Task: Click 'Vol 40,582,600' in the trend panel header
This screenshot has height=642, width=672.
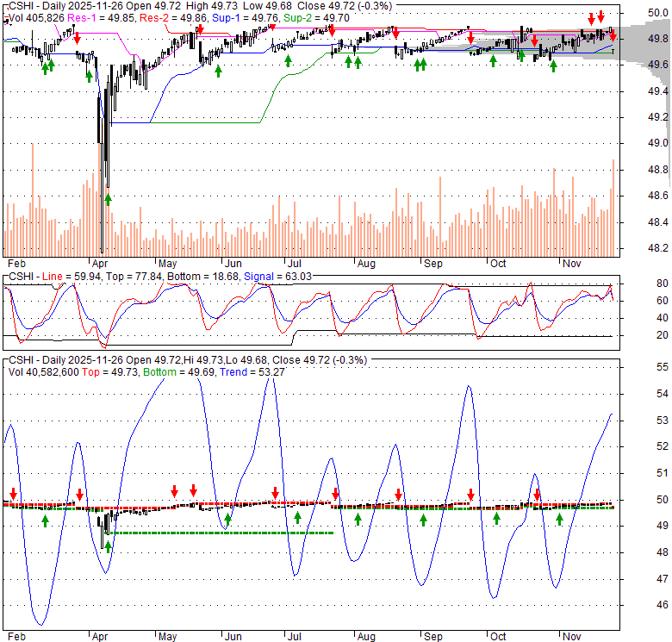Action: [x=43, y=372]
